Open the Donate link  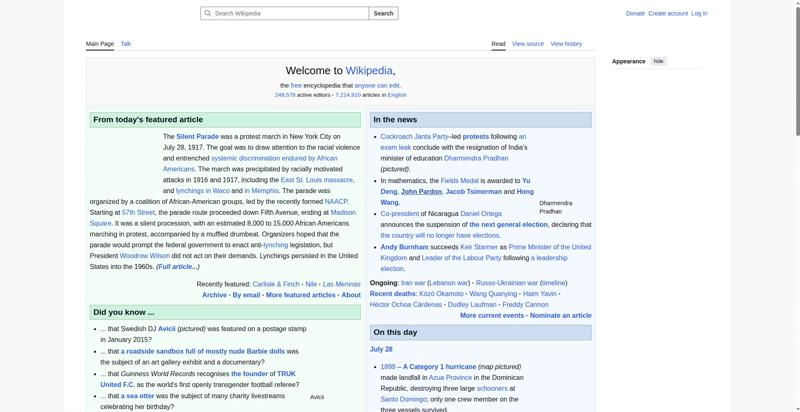(635, 14)
